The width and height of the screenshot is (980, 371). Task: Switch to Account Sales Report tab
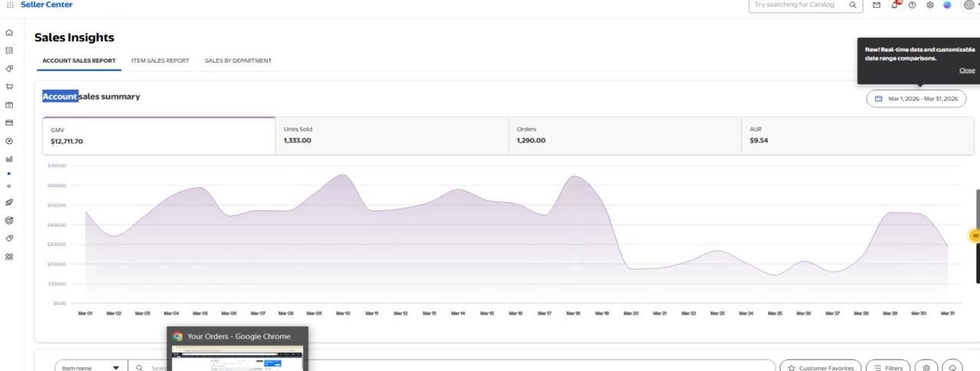click(79, 61)
